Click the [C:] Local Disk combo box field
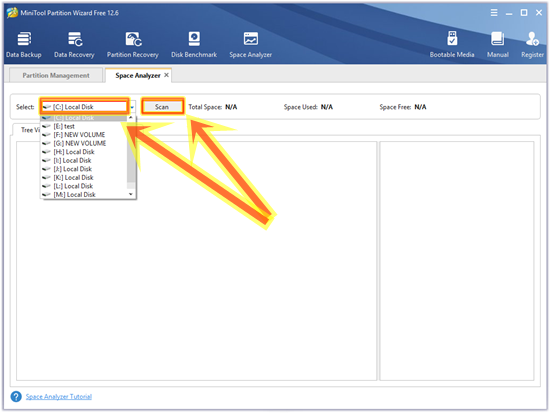 (x=84, y=107)
